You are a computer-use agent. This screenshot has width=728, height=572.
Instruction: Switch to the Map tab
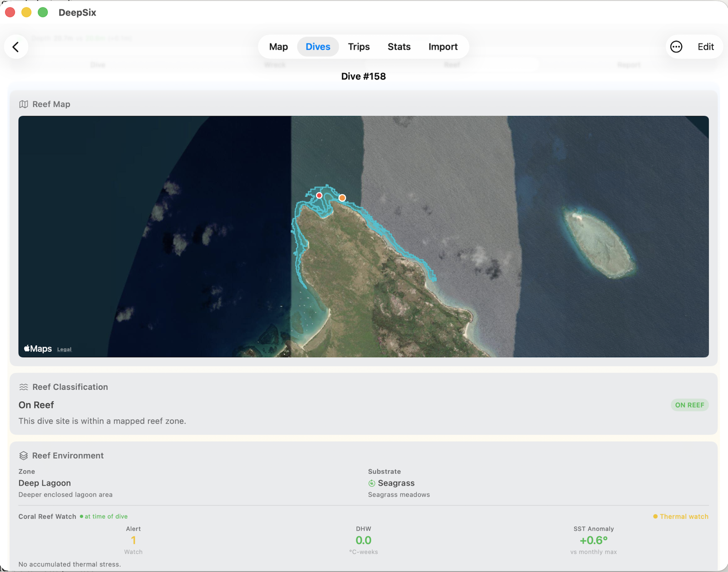coord(278,47)
